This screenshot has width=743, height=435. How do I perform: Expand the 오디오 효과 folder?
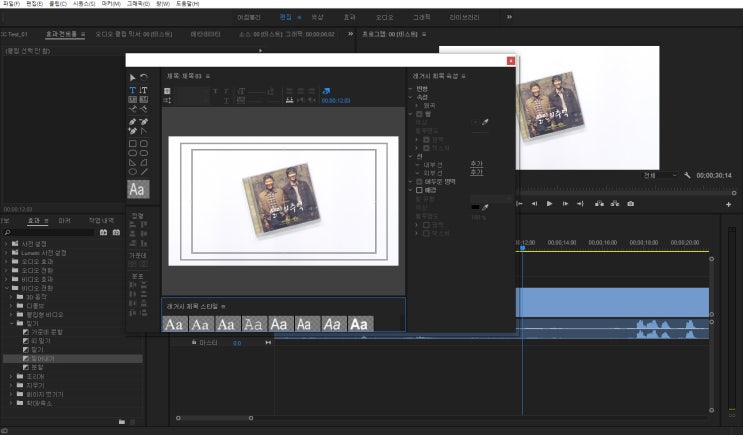tap(7, 262)
